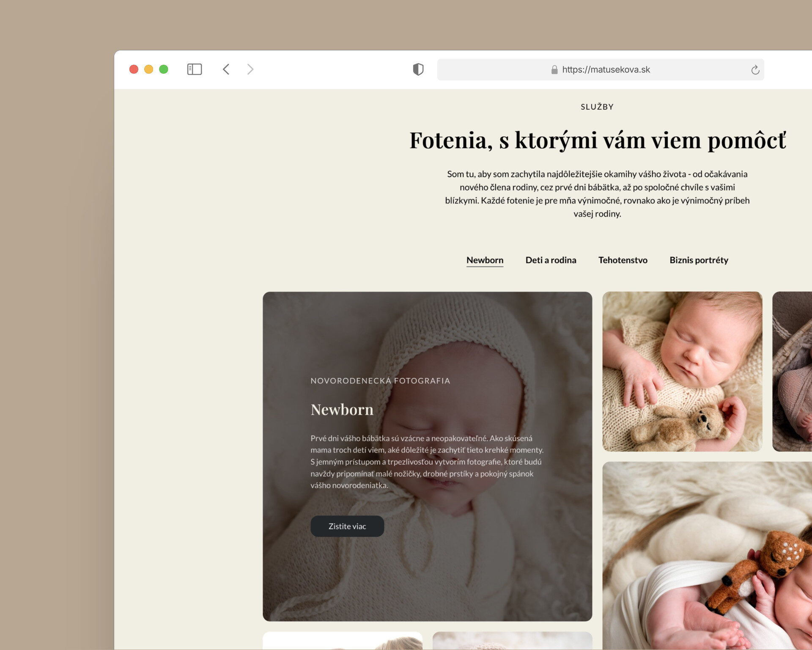Click the padlock icon in address bar
This screenshot has height=650, width=812.
(554, 70)
